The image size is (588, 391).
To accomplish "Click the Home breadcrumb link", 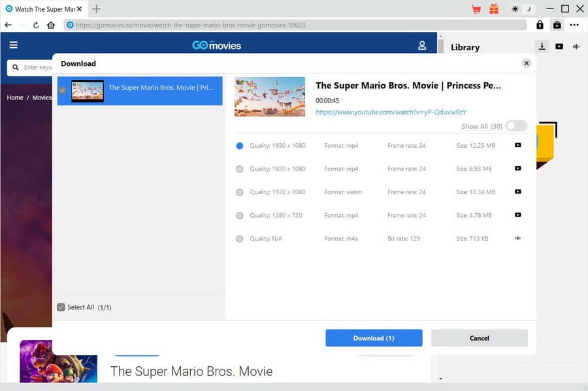I will click(15, 97).
